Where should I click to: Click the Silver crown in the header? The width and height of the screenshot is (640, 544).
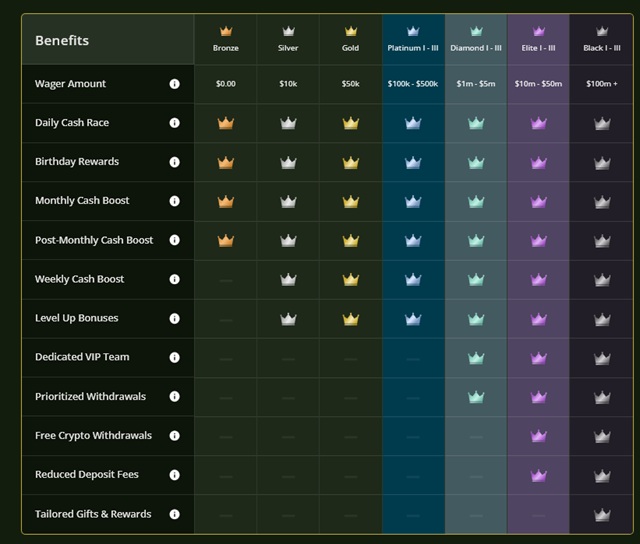point(288,31)
